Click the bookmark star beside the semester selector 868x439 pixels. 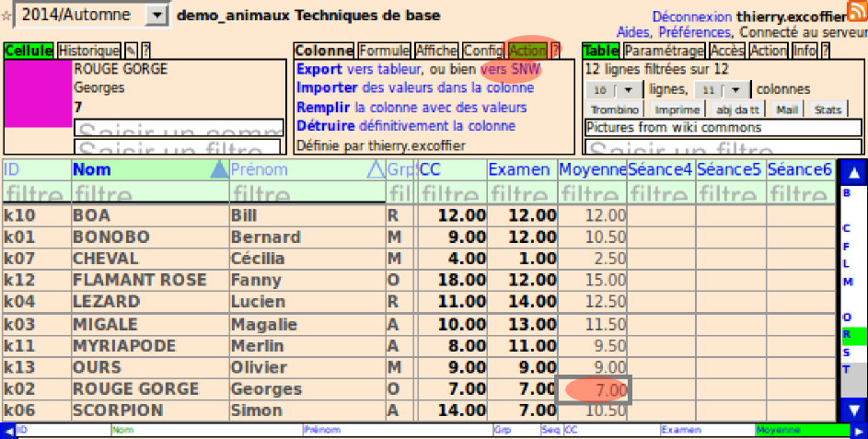tap(6, 16)
